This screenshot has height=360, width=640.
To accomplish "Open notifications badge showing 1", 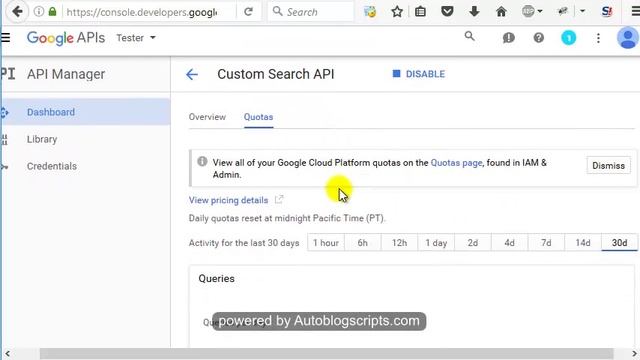I will pyautogui.click(x=568, y=38).
